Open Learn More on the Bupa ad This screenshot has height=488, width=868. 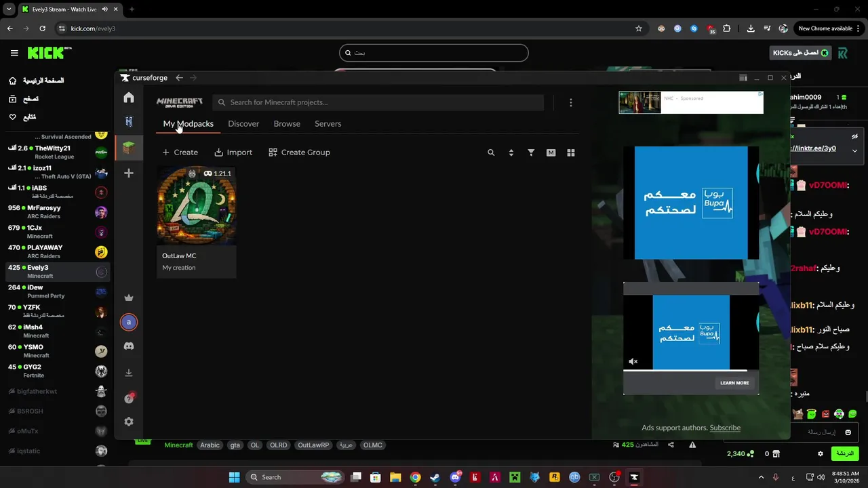click(734, 383)
